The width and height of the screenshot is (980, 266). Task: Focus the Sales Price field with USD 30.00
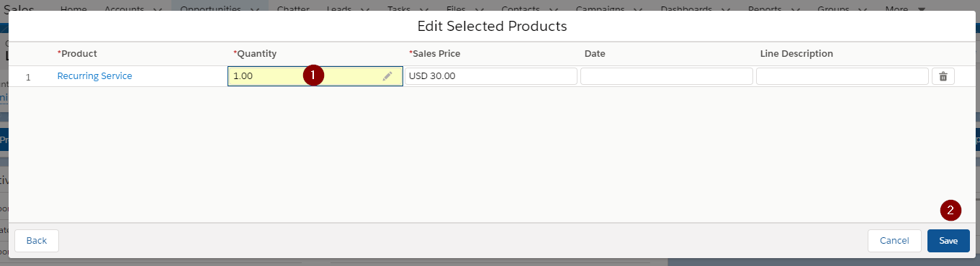coord(491,76)
